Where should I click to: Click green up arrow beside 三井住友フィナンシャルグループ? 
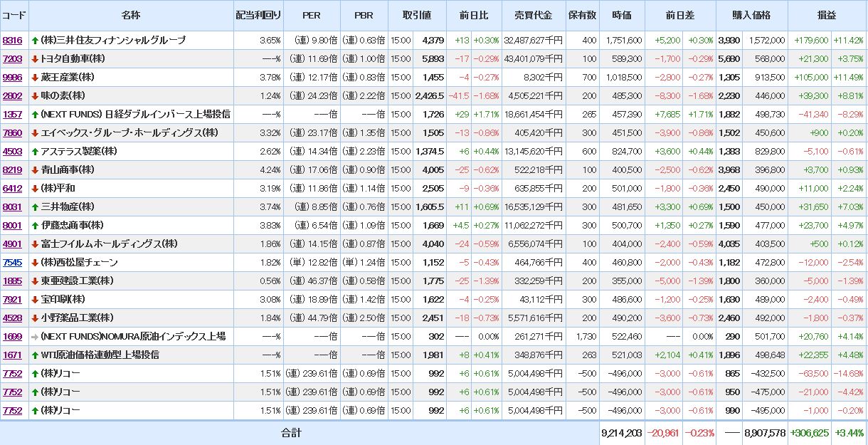tap(35, 41)
